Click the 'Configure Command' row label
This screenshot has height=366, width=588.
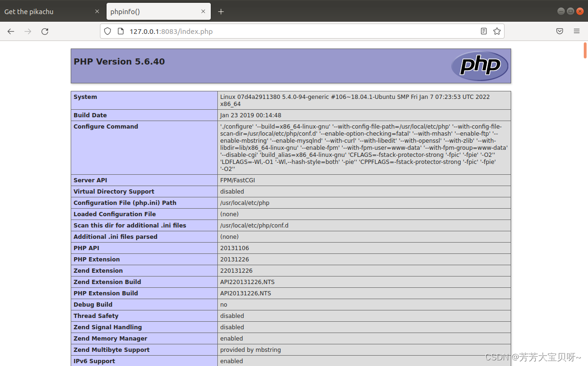(x=106, y=127)
